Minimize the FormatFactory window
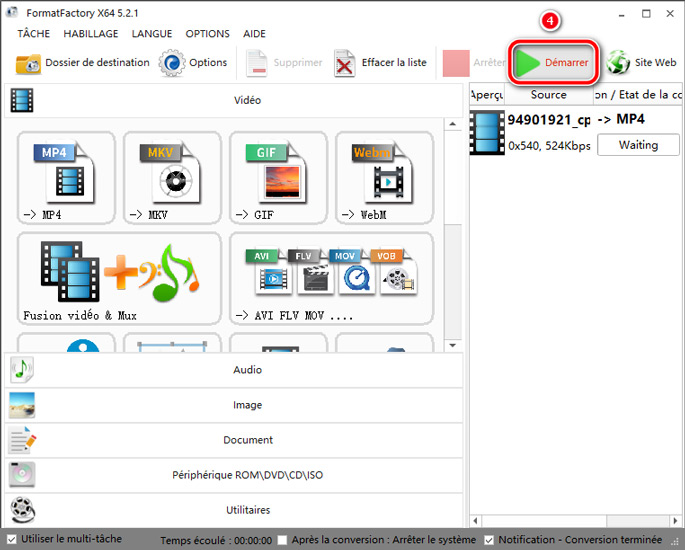The width and height of the screenshot is (685, 550). click(622, 14)
